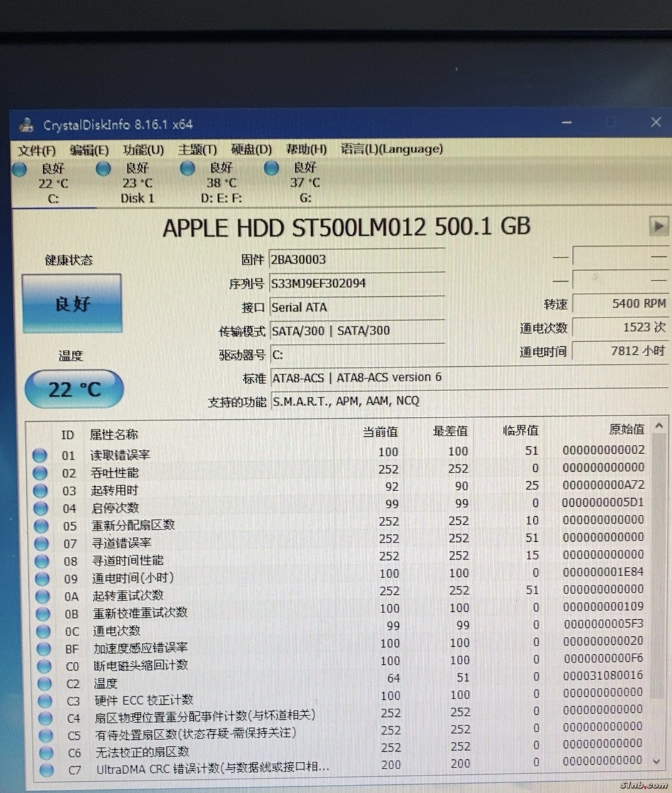Open the 文件(F) menu
The height and width of the screenshot is (793, 672).
coord(36,151)
